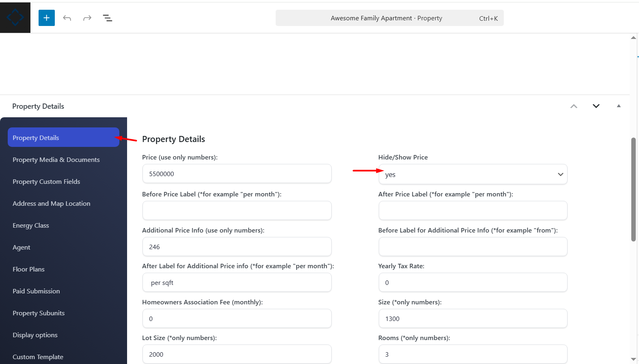Viewport: 639px width, 364px height.
Task: Open the Property Custom Fields tab
Action: pos(46,182)
